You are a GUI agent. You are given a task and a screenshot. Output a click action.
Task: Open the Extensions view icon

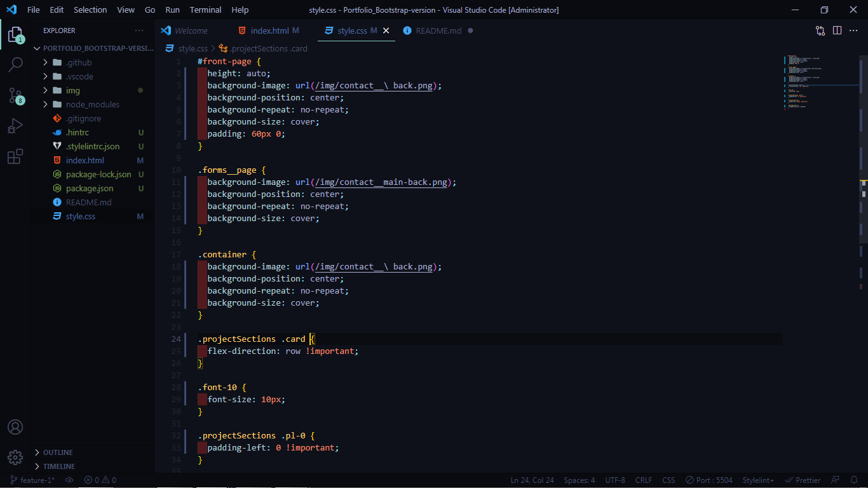pyautogui.click(x=15, y=156)
